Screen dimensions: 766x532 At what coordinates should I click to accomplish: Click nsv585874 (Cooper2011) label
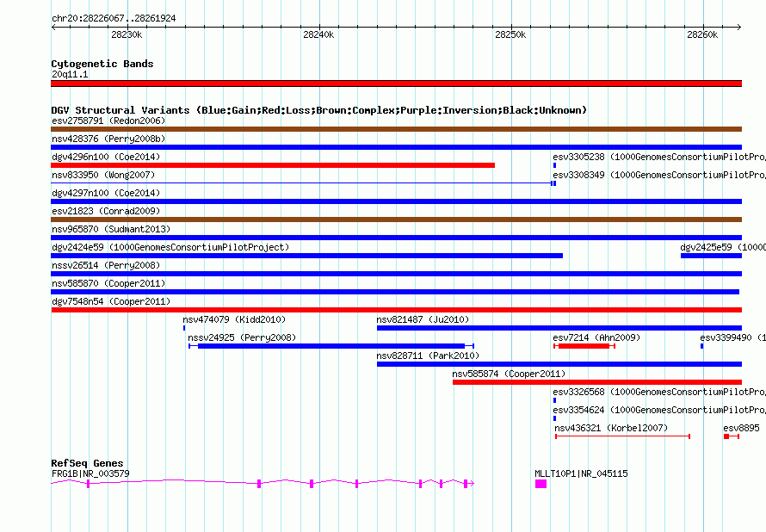tap(509, 374)
